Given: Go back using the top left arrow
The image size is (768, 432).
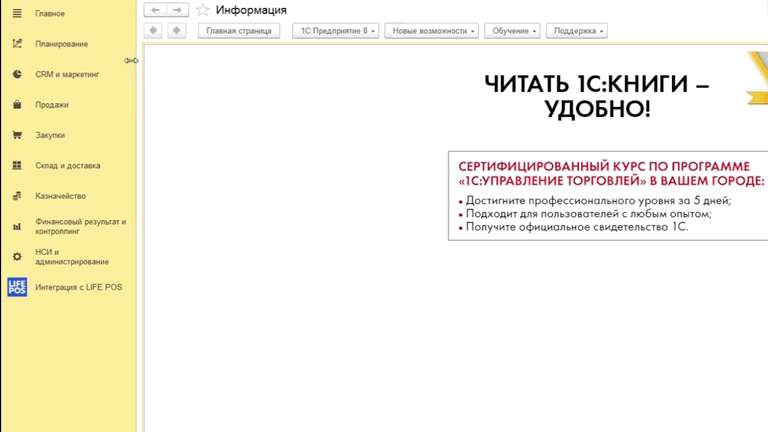Looking at the screenshot, I should pos(155,10).
